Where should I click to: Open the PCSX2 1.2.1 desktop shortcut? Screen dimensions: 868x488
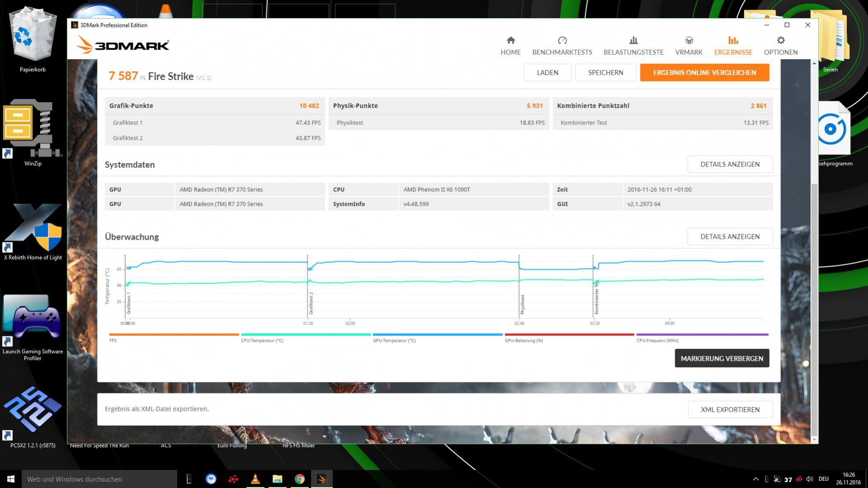click(33, 417)
